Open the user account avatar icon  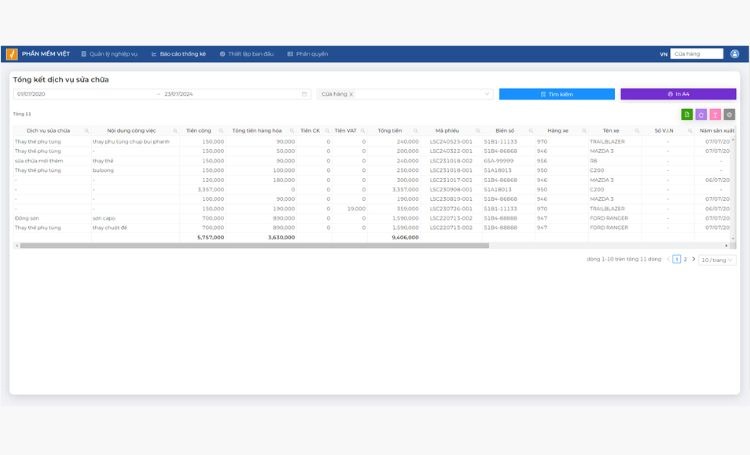pyautogui.click(x=735, y=54)
